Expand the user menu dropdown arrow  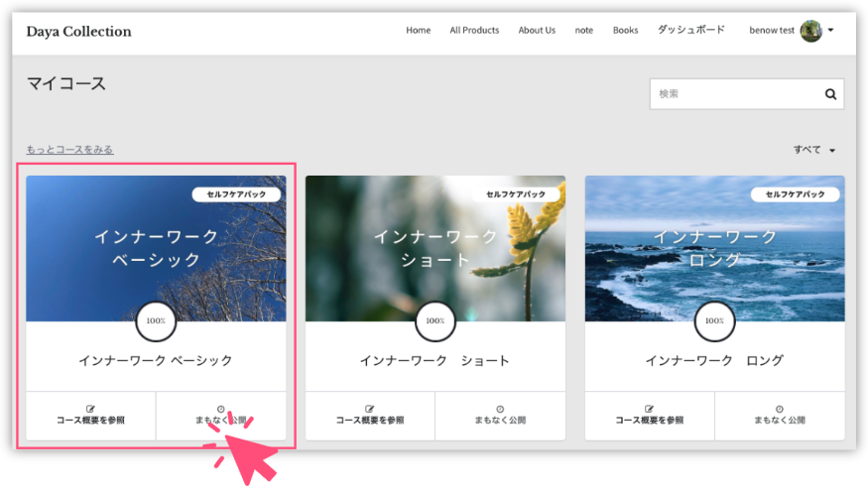831,31
